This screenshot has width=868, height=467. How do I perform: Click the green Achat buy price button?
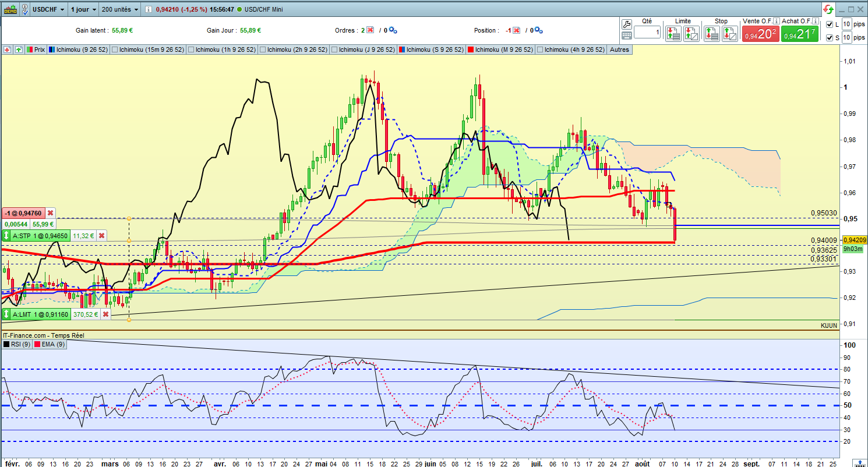(799, 34)
